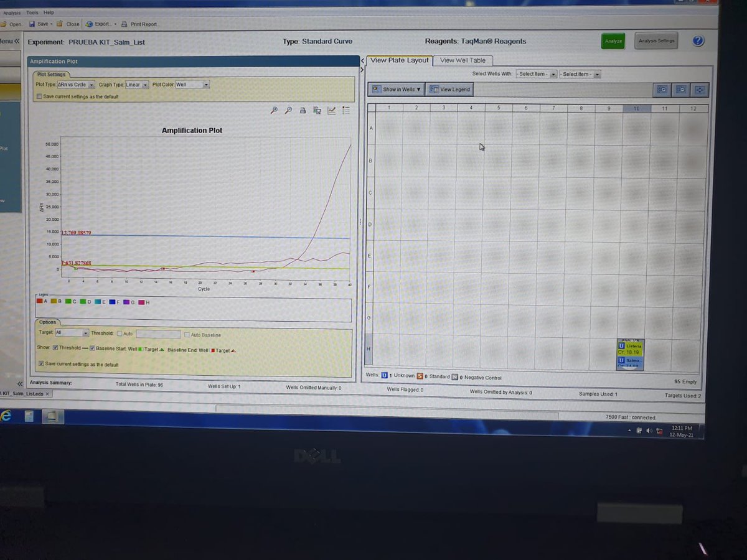
Task: Expand the bottom-left double chevron
Action: [19, 383]
